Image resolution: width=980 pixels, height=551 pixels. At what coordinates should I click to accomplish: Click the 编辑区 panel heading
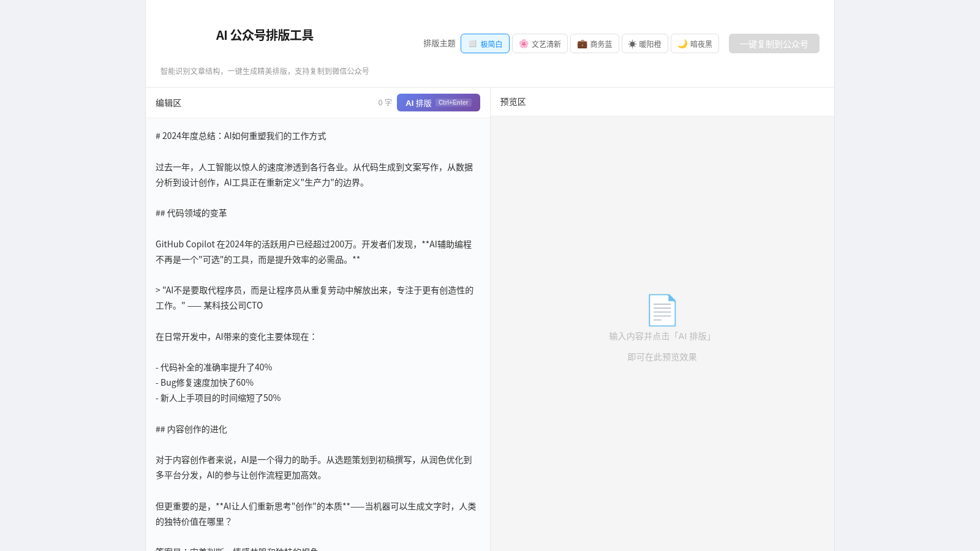point(168,103)
